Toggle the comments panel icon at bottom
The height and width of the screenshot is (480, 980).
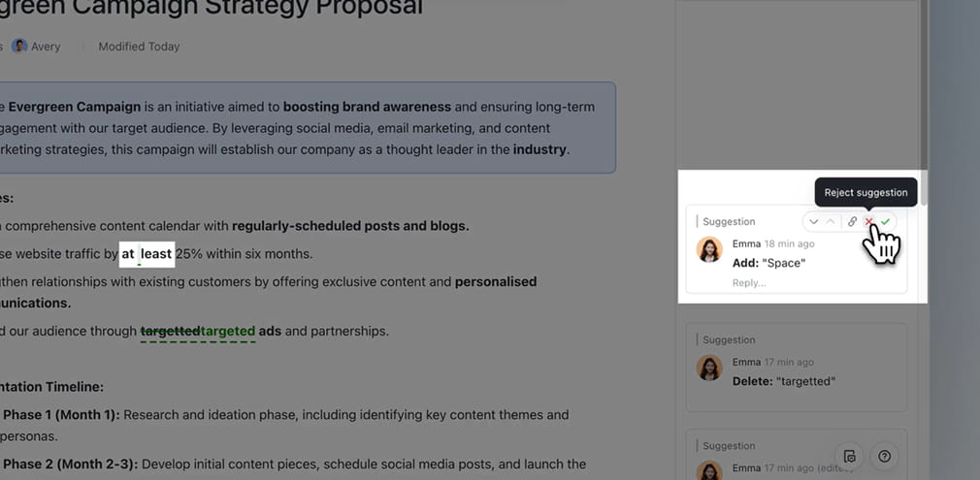point(850,456)
